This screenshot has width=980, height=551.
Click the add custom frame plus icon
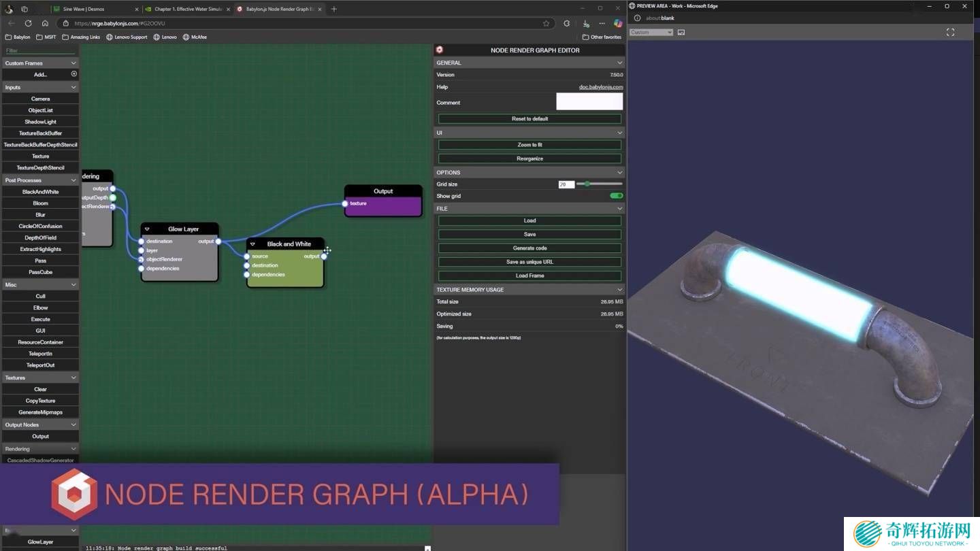click(73, 74)
